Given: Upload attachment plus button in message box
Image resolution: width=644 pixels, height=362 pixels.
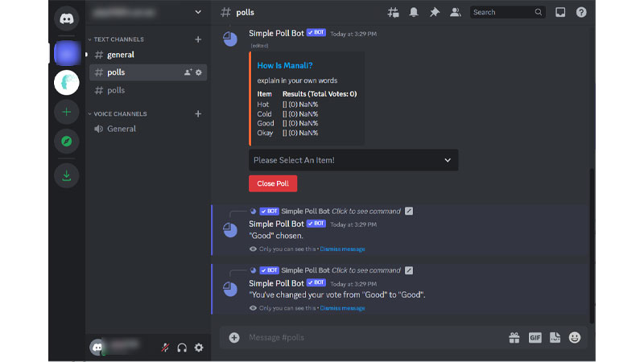Looking at the screenshot, I should coord(234,338).
